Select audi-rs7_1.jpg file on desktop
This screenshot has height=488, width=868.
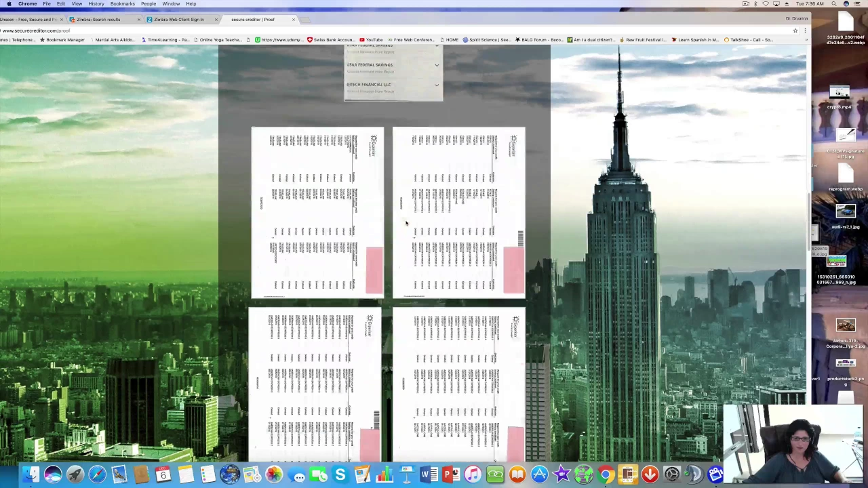pos(845,217)
